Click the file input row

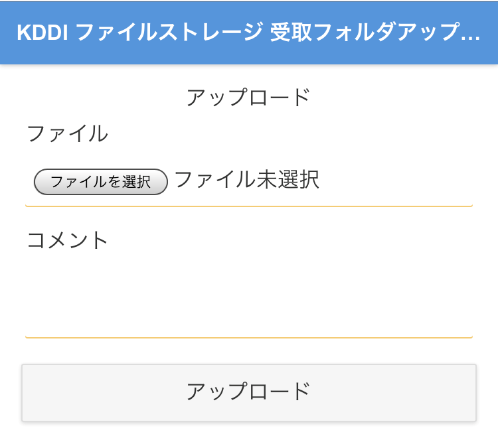pyautogui.click(x=248, y=181)
